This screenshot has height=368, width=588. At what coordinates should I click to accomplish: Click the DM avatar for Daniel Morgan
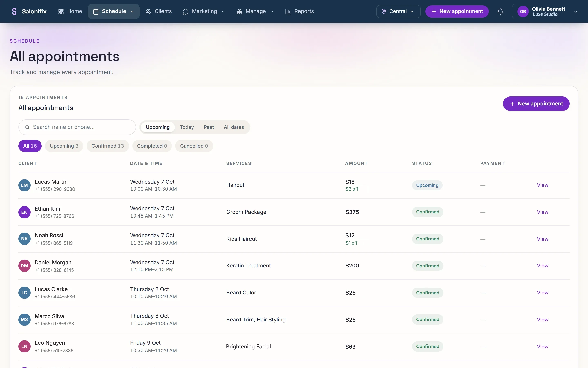(x=24, y=266)
